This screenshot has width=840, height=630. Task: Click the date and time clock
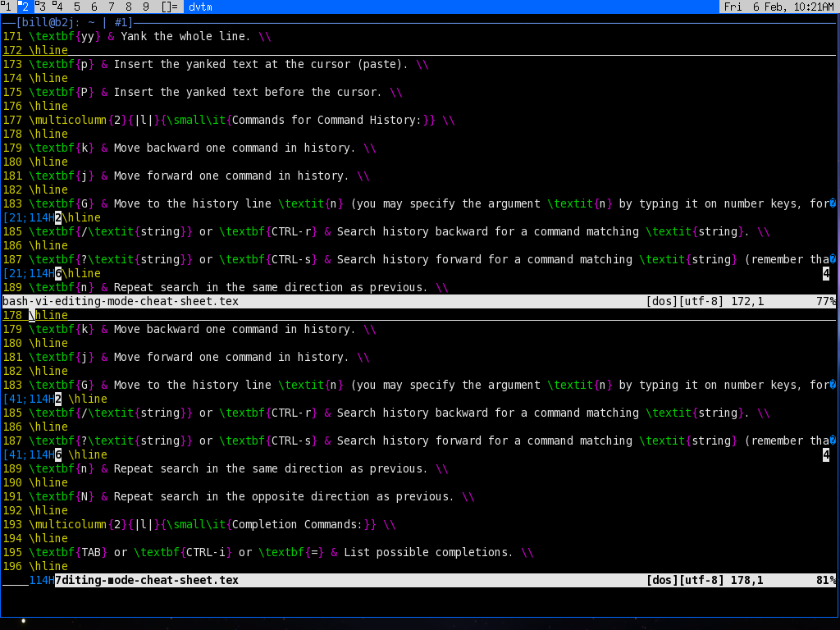click(778, 7)
